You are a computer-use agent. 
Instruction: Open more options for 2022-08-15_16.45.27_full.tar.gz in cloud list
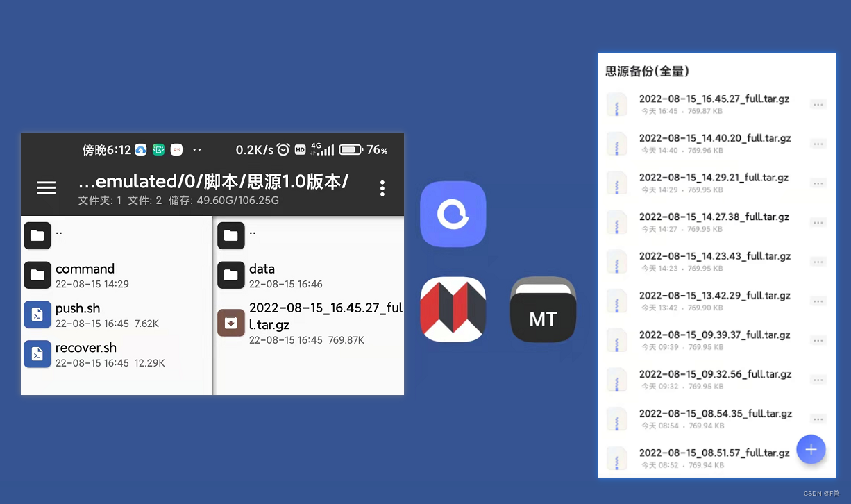pos(818,104)
